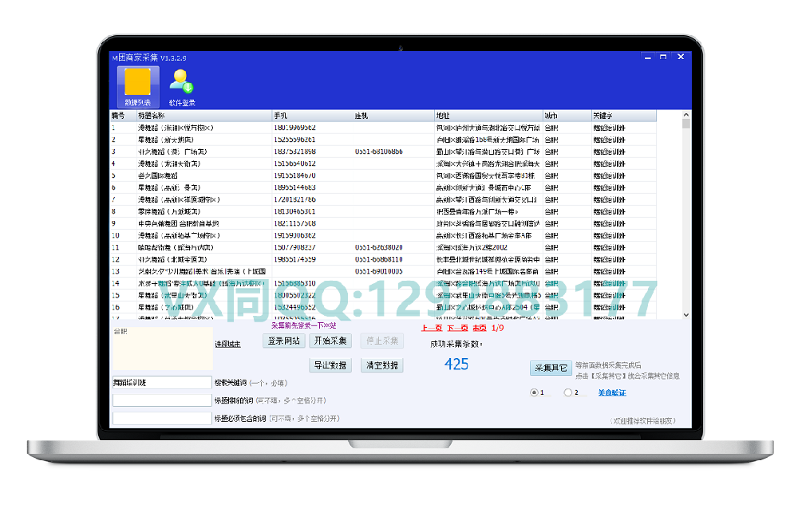Click the purple 采集前先登录 hint text
Viewport: 798px width, 532px height.
[304, 325]
